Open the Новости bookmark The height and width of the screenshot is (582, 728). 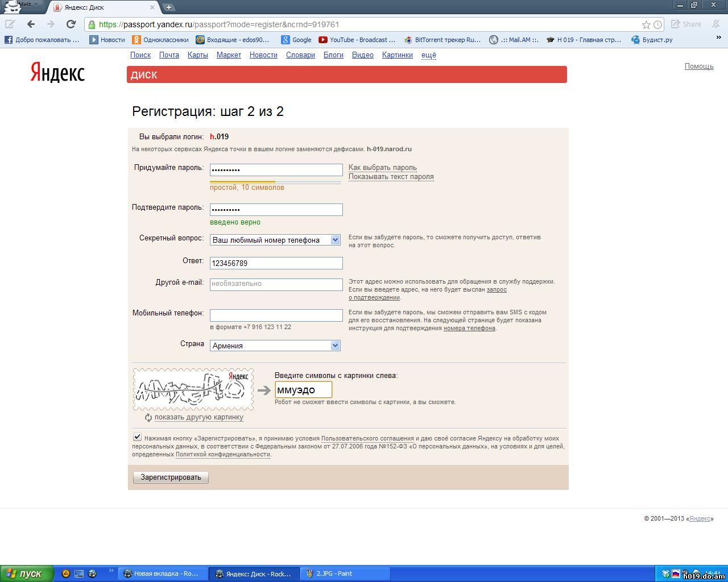107,40
